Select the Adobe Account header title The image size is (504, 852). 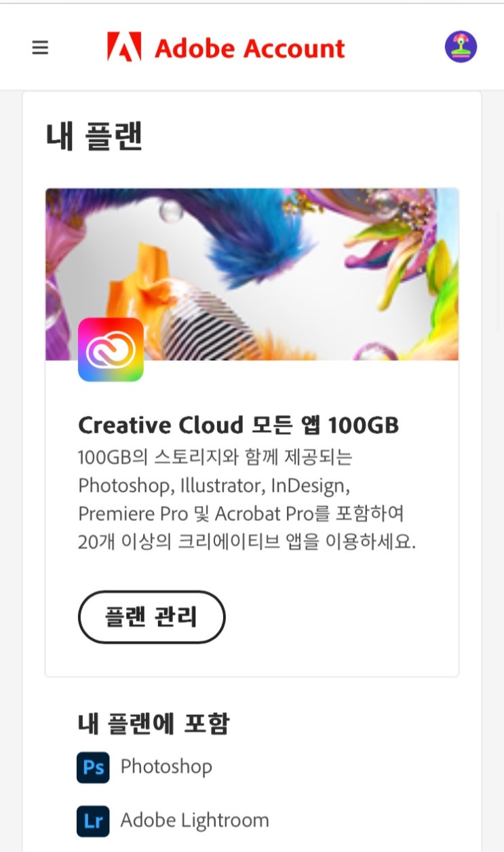tap(250, 48)
